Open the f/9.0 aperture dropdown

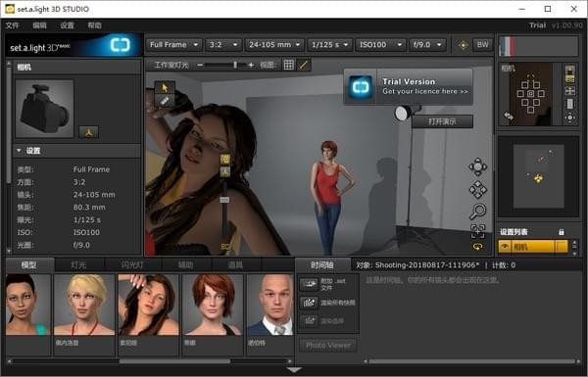(428, 45)
